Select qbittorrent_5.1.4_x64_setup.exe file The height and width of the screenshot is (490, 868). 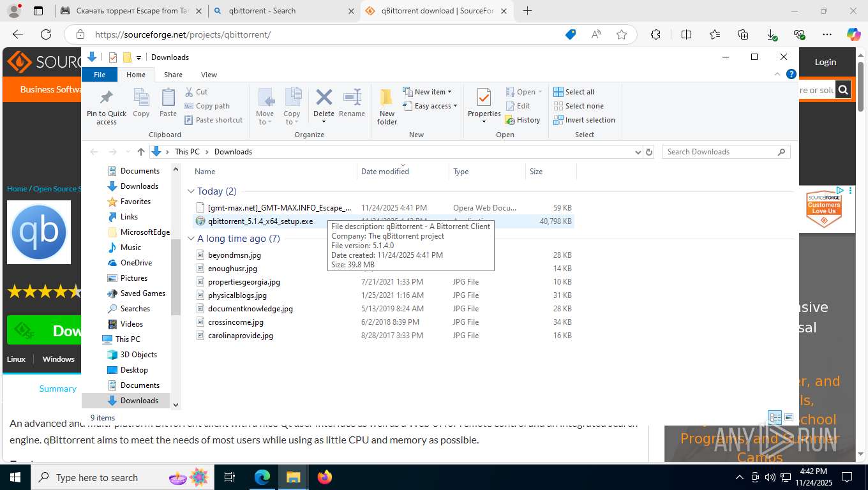click(260, 221)
